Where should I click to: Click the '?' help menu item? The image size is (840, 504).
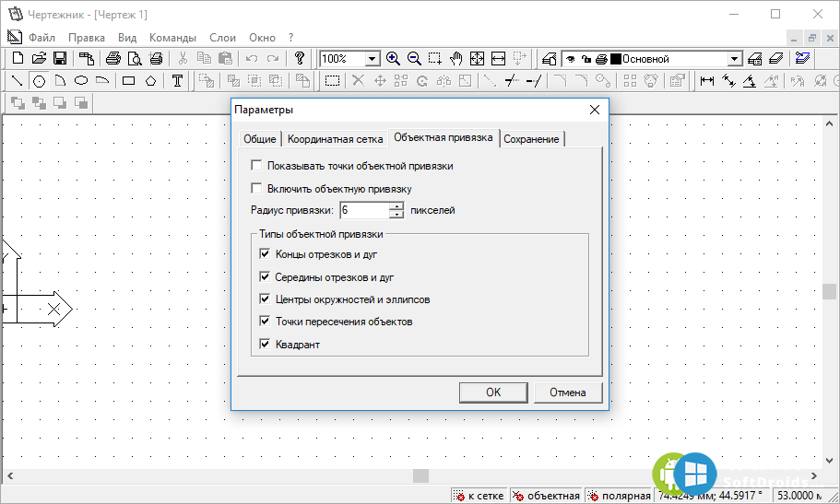click(290, 38)
